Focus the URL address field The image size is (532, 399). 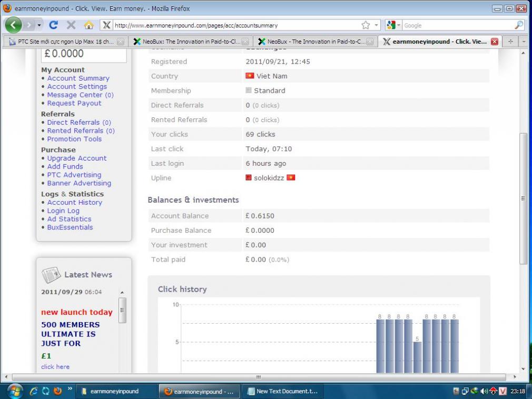click(236, 25)
